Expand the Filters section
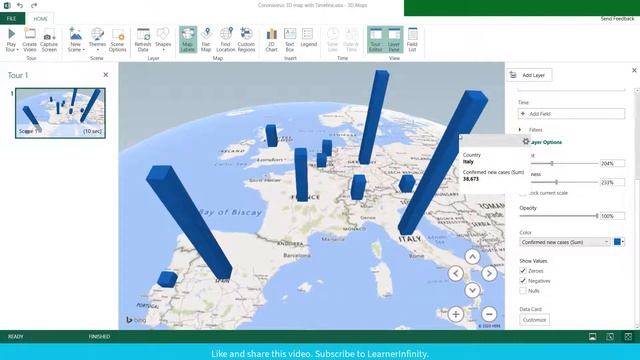This screenshot has height=360, width=640. (520, 130)
